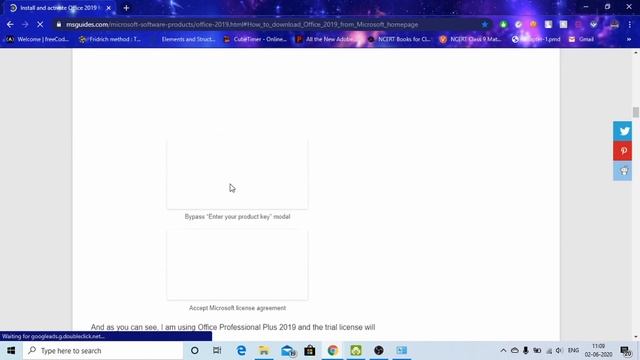Image resolution: width=640 pixels, height=360 pixels.
Task: Click the browser forward arrow
Action: 25,24
